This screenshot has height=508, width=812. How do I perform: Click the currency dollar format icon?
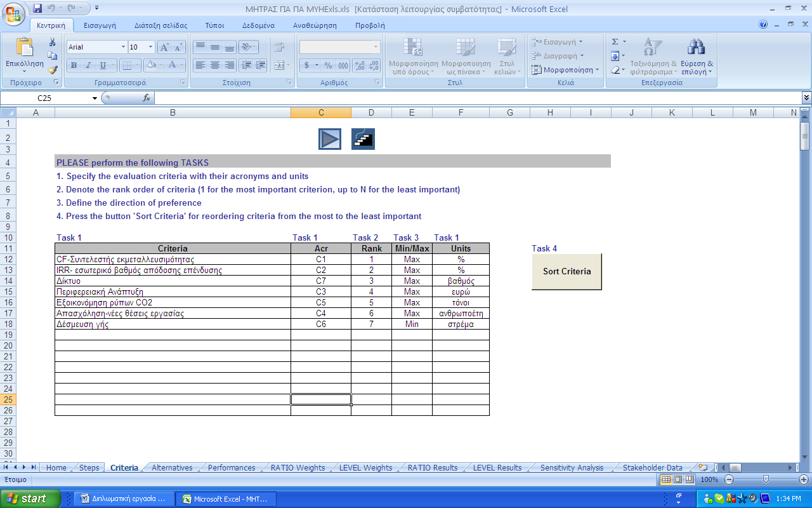[307, 65]
